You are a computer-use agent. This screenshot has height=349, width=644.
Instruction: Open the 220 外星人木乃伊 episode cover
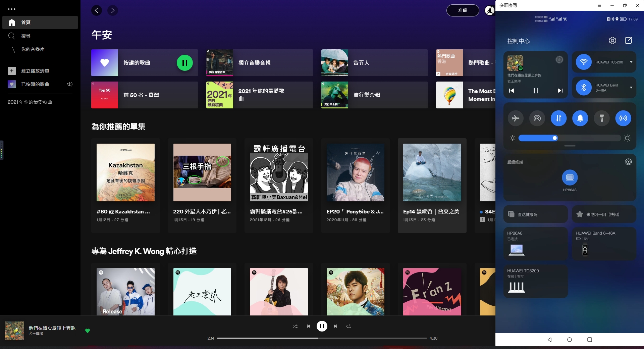tap(202, 172)
